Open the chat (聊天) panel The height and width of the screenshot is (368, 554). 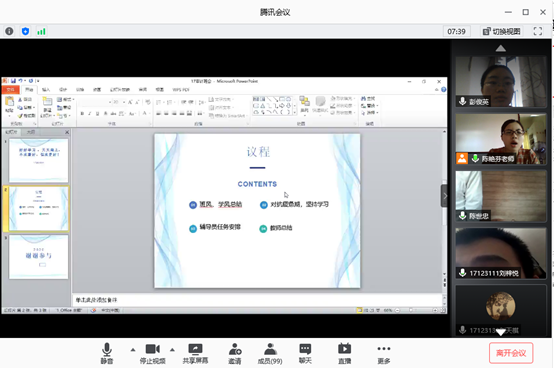pos(305,354)
